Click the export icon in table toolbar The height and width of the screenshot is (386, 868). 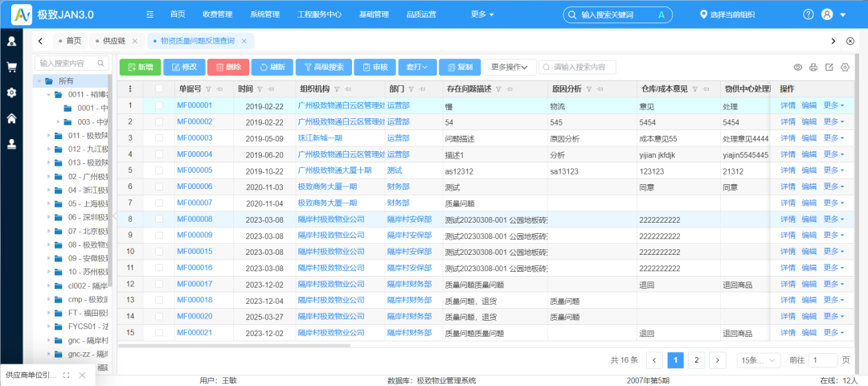829,68
